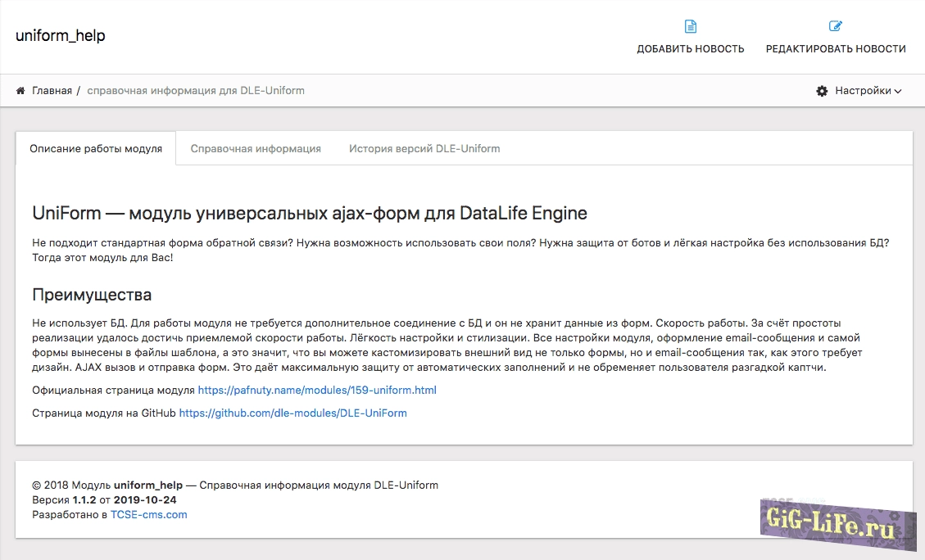Viewport: 925px width, 560px height.
Task: Switch to the Описание работы модуля tab
Action: [96, 149]
